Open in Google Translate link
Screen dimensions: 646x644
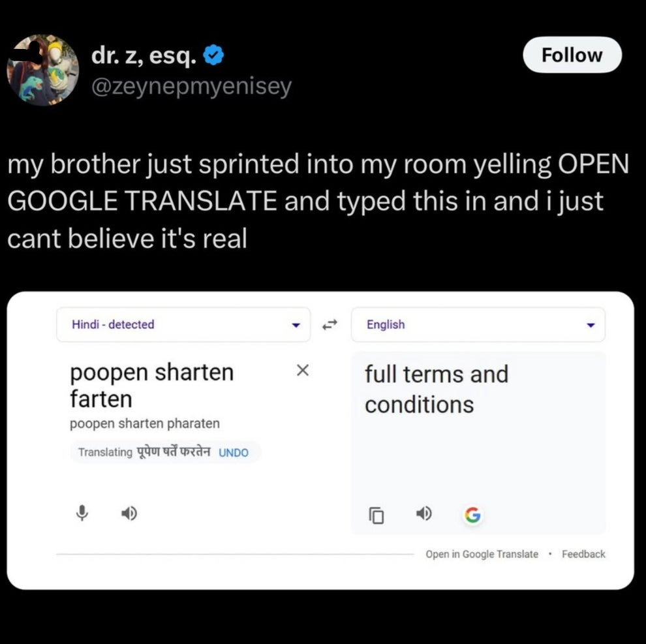point(482,554)
